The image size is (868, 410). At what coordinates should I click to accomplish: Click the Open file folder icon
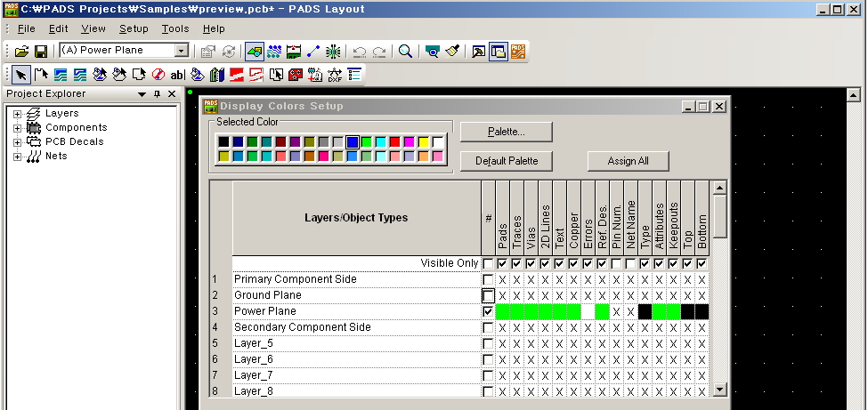(21, 52)
